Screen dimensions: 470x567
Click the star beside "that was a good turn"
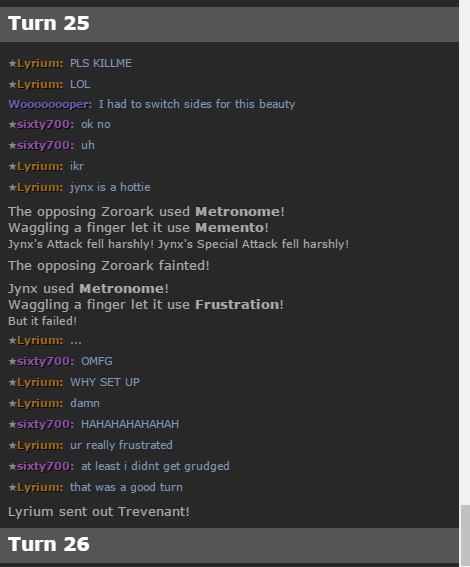(12, 487)
